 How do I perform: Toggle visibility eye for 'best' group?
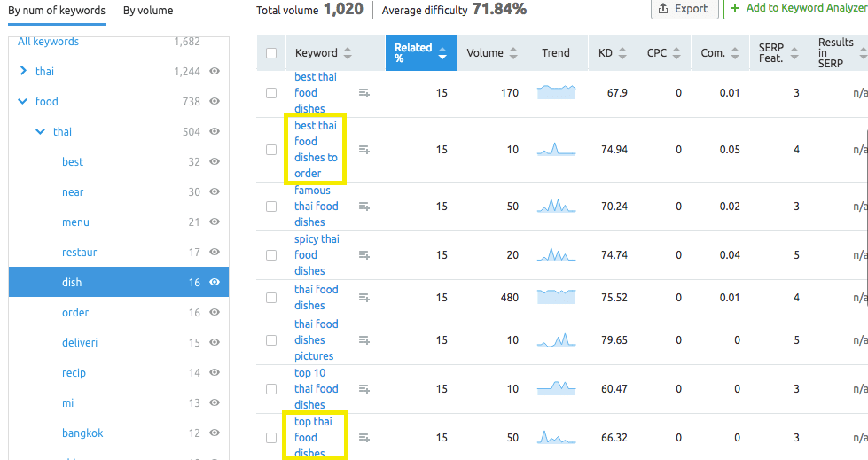[215, 161]
